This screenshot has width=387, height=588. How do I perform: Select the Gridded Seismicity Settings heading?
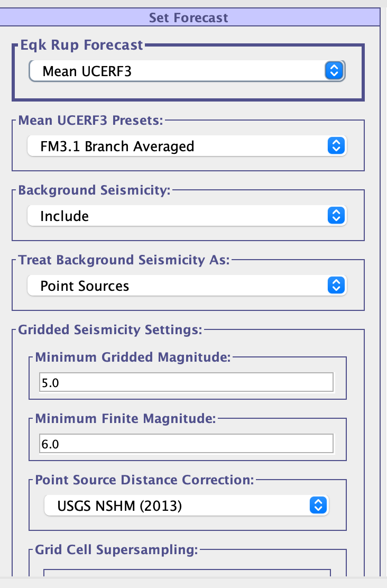[x=110, y=330]
